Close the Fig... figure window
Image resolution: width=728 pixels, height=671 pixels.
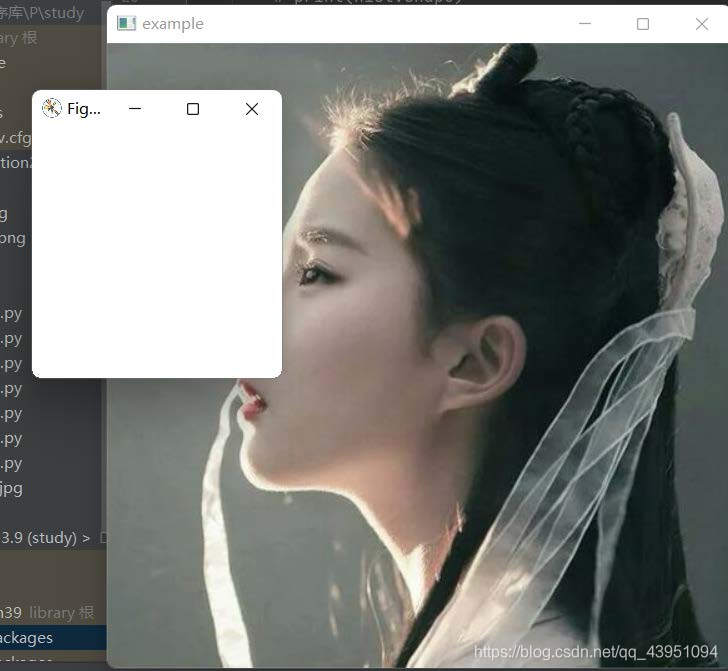[252, 109]
